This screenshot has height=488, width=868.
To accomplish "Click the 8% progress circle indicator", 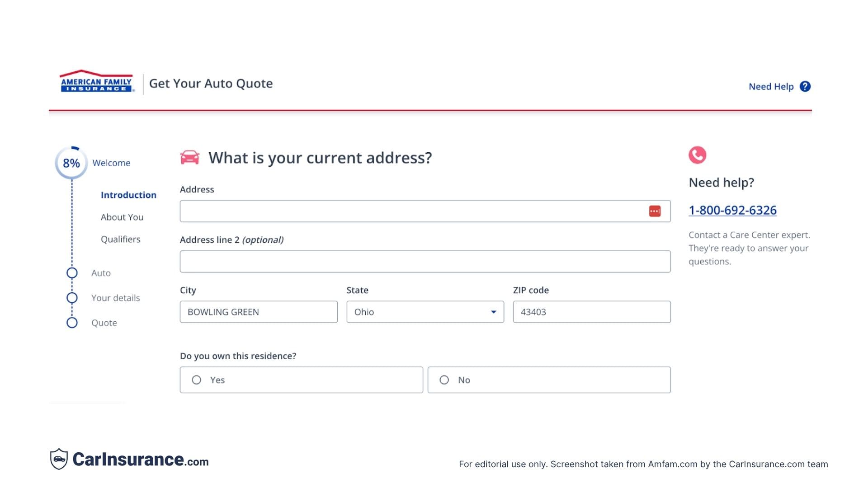I will click(71, 163).
